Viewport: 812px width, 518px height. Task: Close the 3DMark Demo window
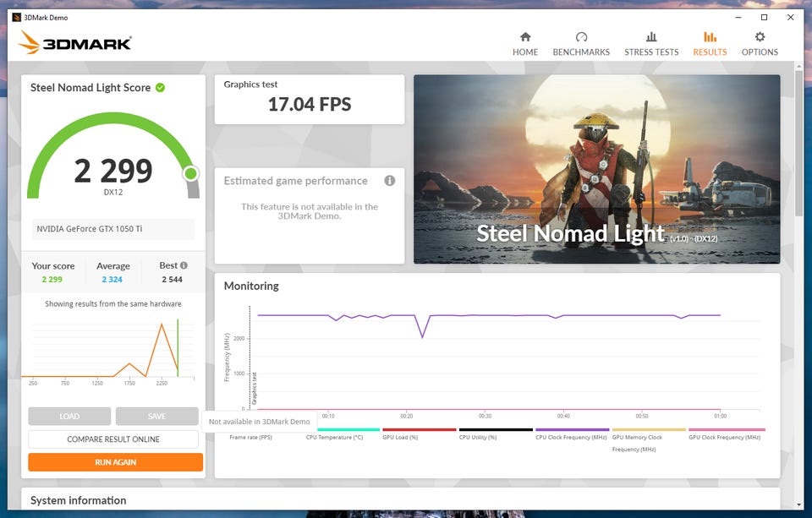[x=790, y=18]
